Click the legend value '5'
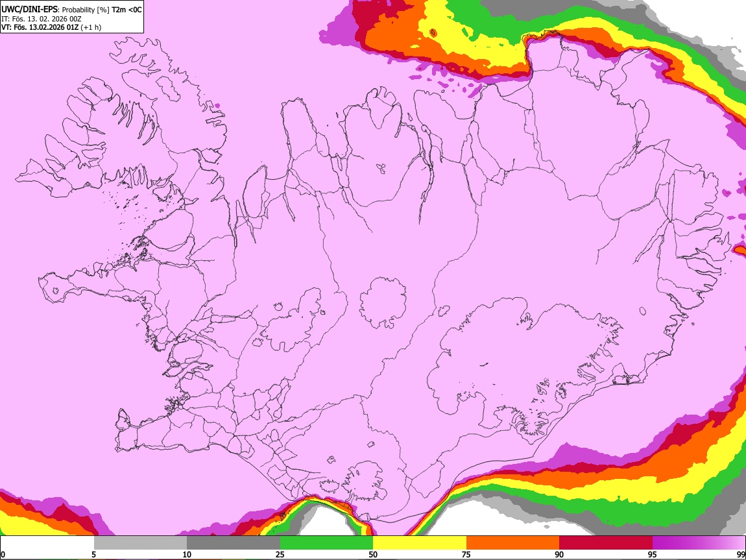The image size is (746, 560). [93, 554]
